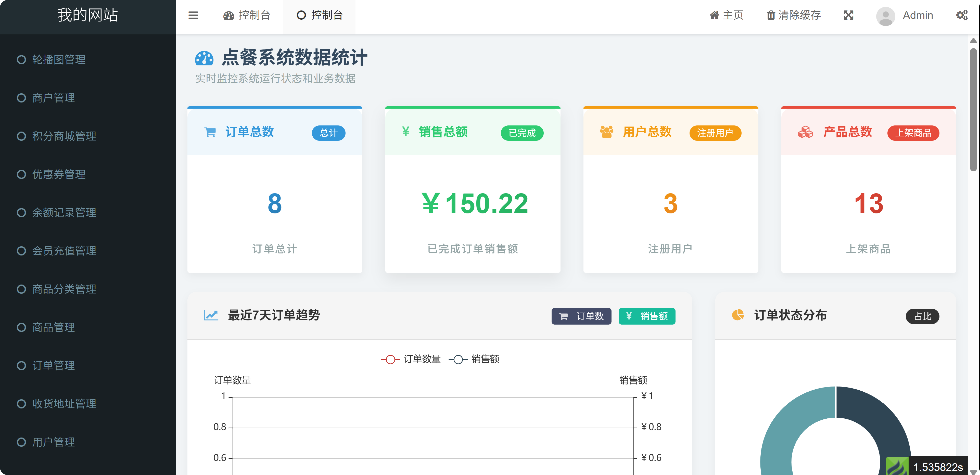980x475 pixels.
Task: Click the 订单数 button on trend chart
Action: pyautogui.click(x=581, y=316)
